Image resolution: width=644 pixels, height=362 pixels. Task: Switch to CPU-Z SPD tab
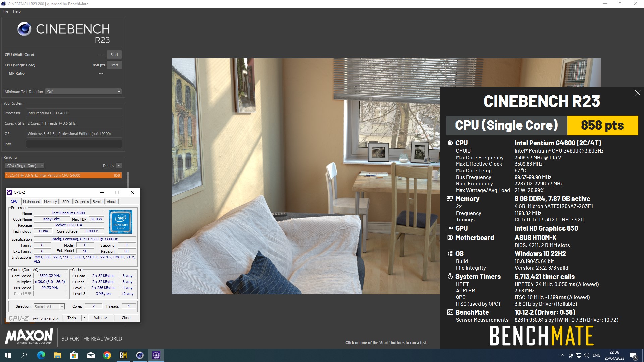(66, 202)
